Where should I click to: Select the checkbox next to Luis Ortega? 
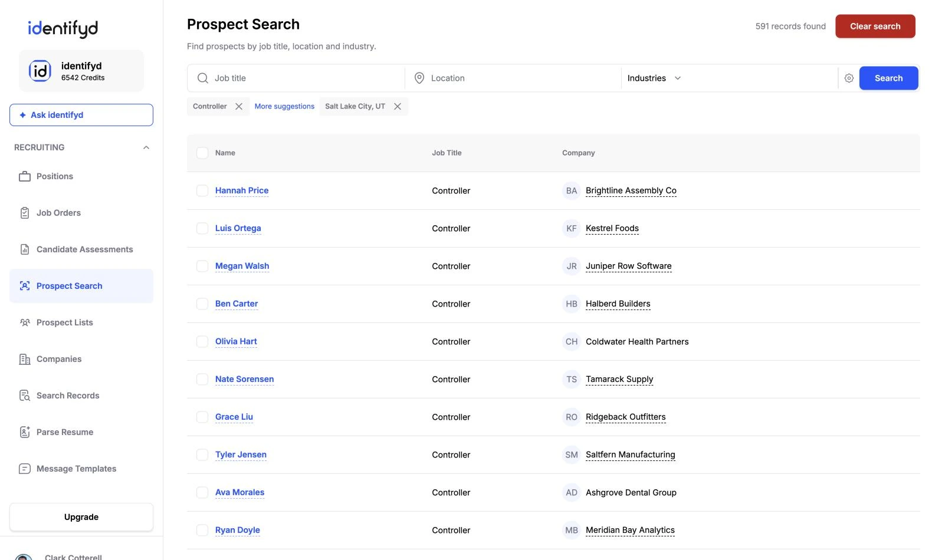tap(202, 228)
